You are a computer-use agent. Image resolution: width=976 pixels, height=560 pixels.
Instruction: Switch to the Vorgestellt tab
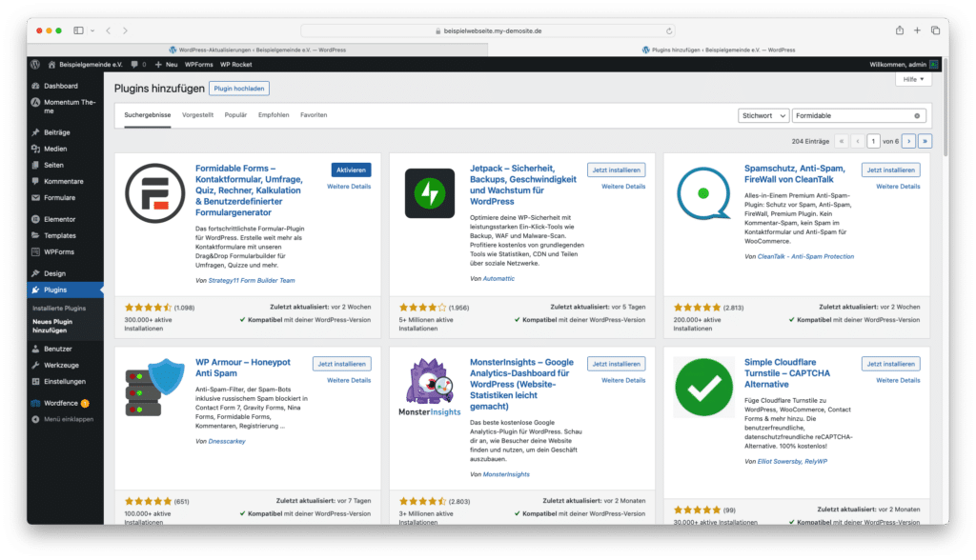coord(197,115)
